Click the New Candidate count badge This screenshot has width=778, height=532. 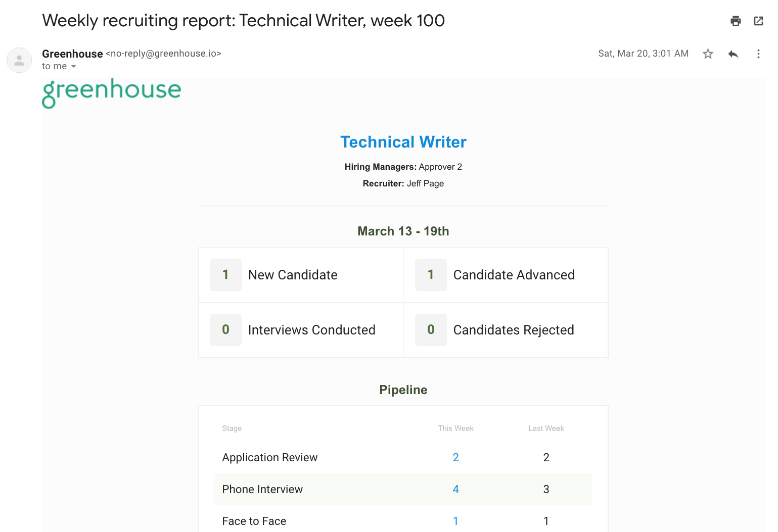coord(225,275)
